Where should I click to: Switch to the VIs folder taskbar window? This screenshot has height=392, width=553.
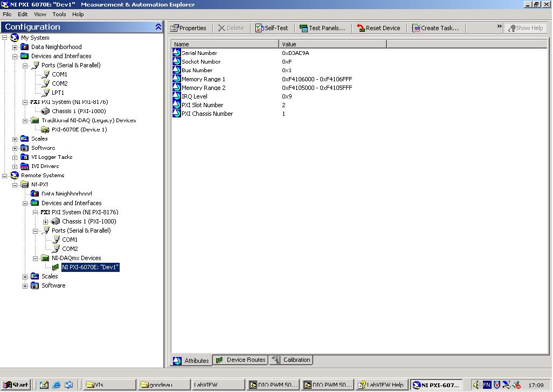pyautogui.click(x=109, y=384)
